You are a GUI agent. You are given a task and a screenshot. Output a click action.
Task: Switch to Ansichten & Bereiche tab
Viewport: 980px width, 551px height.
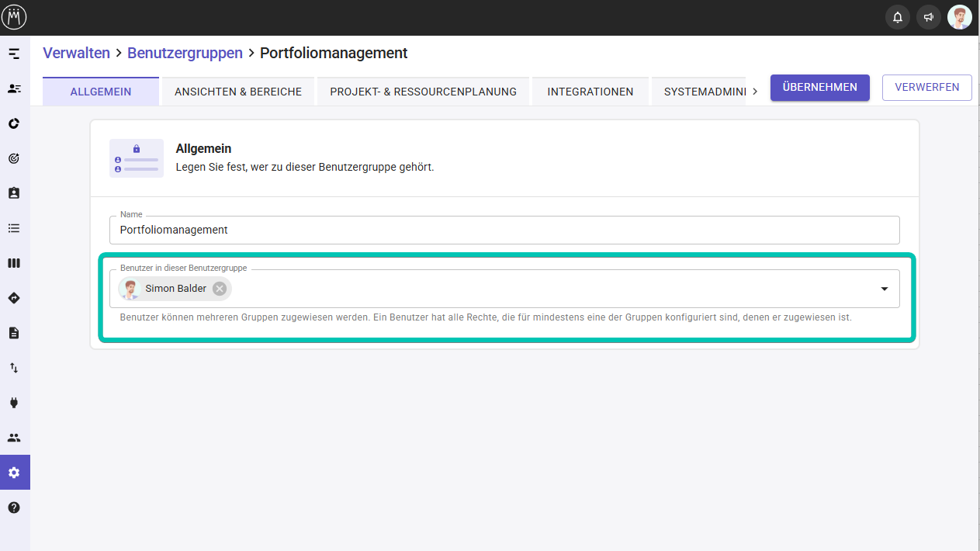point(238,92)
